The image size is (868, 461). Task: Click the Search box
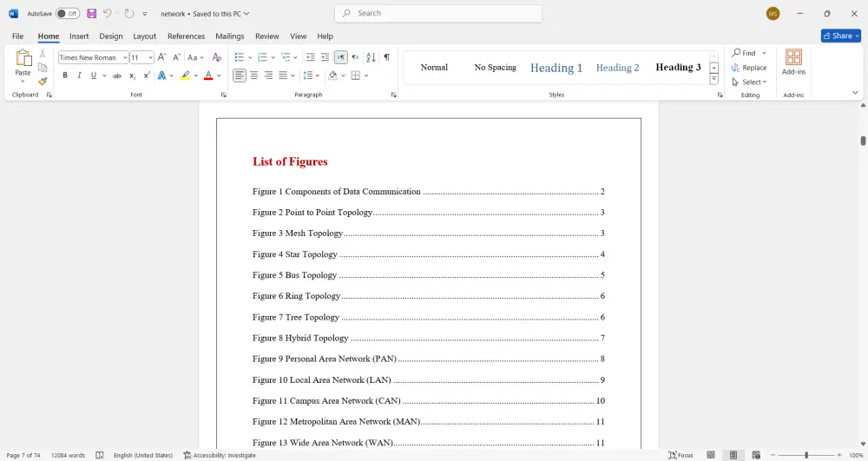coord(438,13)
